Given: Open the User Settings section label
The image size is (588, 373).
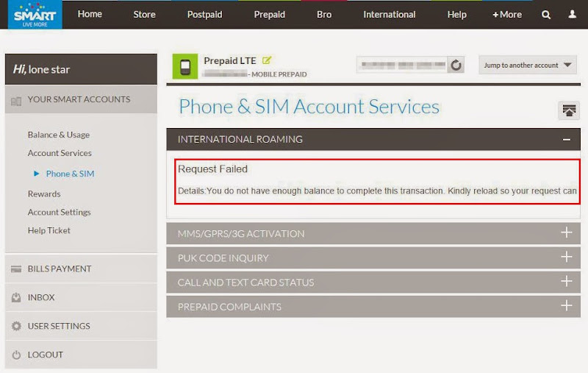Looking at the screenshot, I should coord(59,326).
